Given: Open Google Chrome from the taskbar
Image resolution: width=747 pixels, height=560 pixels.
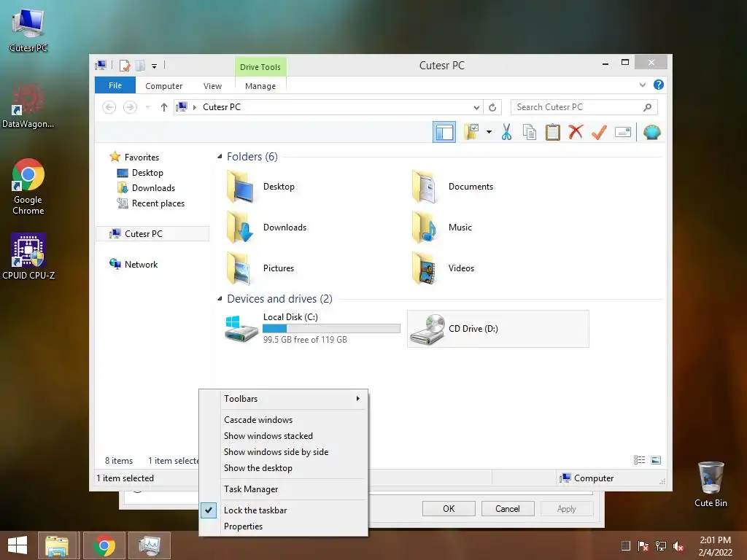Looking at the screenshot, I should coord(104,545).
